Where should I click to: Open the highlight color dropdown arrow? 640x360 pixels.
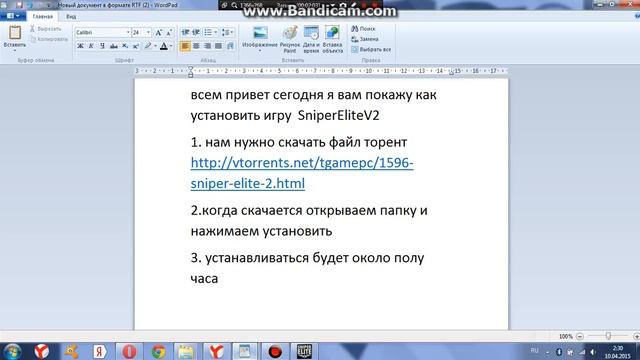[155, 46]
